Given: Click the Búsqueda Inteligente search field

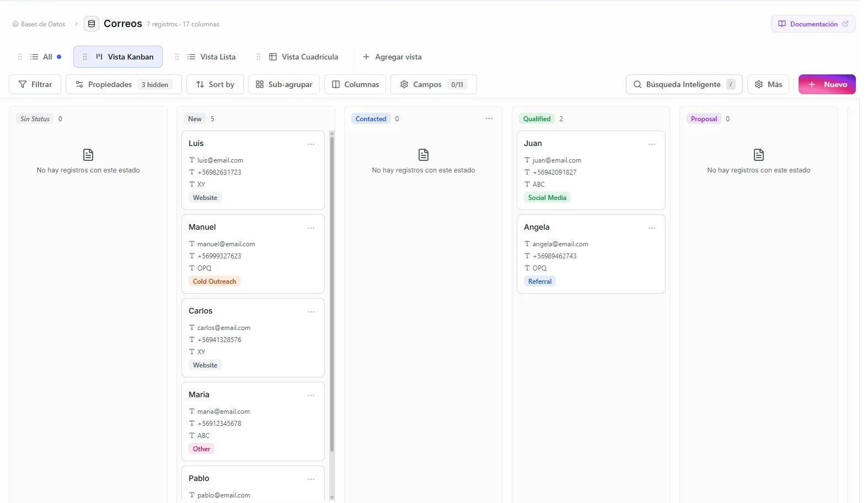Looking at the screenshot, I should click(x=684, y=84).
